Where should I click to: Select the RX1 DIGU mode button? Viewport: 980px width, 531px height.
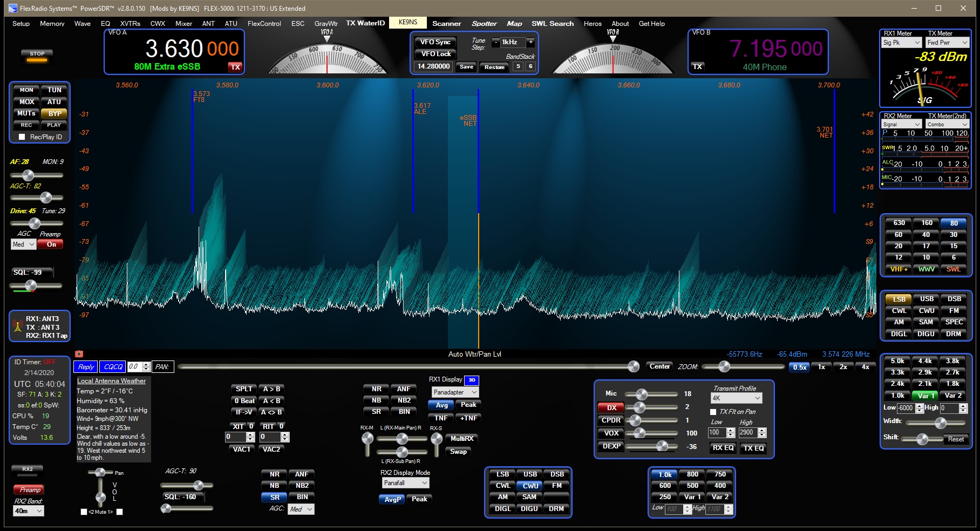click(926, 333)
